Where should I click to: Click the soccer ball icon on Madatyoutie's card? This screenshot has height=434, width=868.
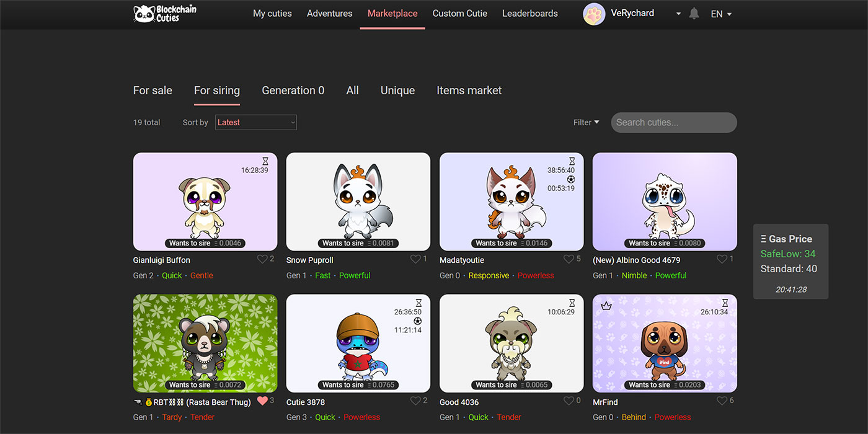572,180
